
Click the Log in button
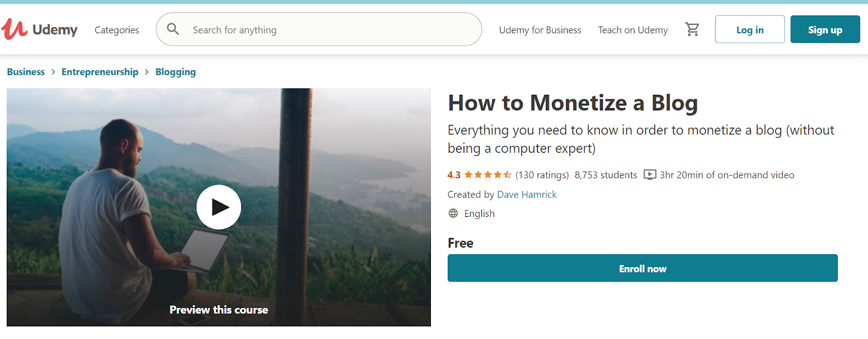pos(750,30)
